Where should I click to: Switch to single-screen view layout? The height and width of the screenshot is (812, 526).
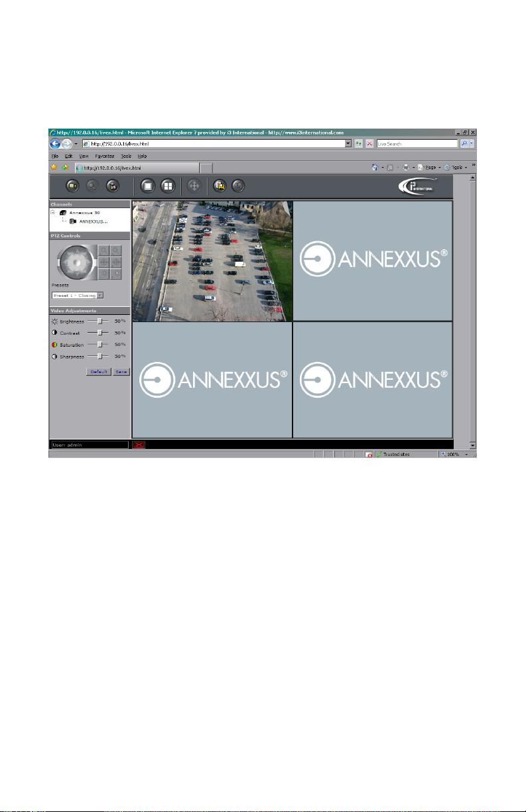[x=148, y=187]
